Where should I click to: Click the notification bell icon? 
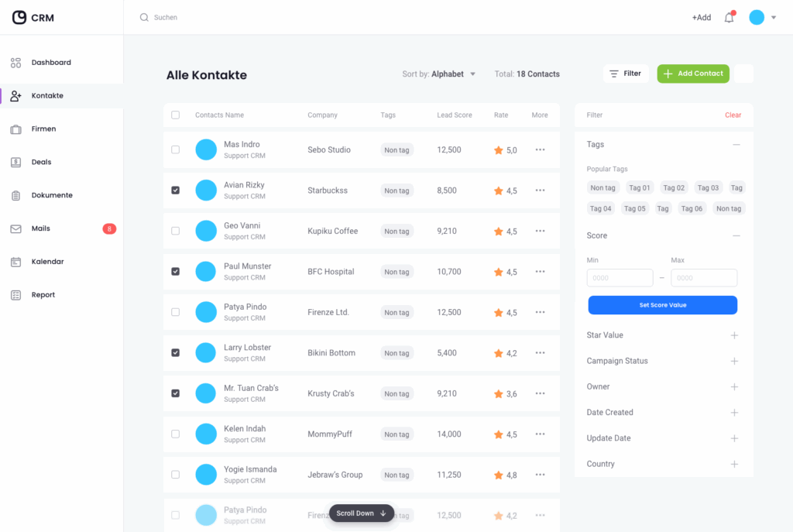[729, 18]
